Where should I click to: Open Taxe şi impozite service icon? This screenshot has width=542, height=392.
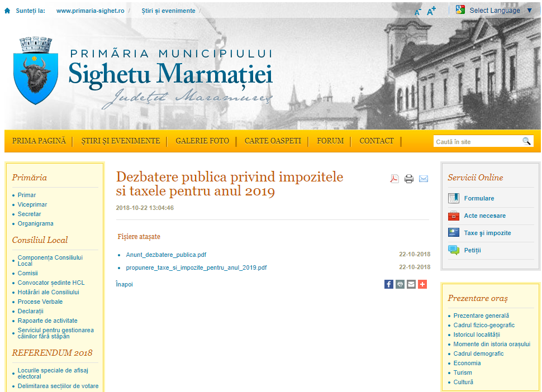454,233
